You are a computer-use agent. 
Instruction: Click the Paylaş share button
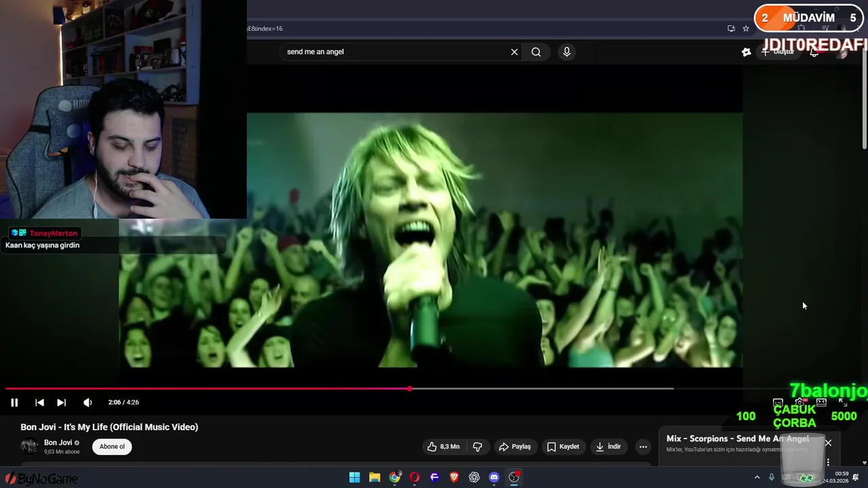[515, 447]
